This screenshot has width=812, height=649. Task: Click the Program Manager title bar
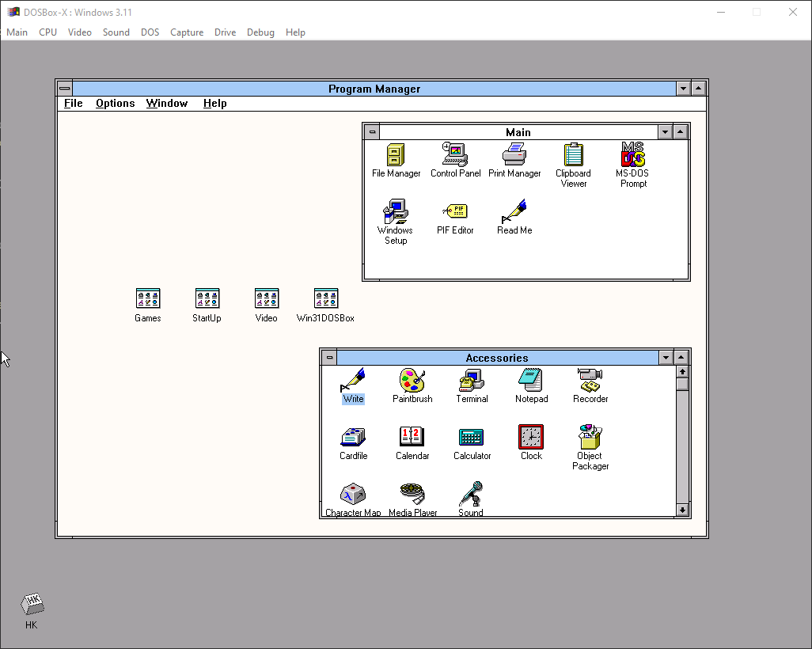pos(374,89)
